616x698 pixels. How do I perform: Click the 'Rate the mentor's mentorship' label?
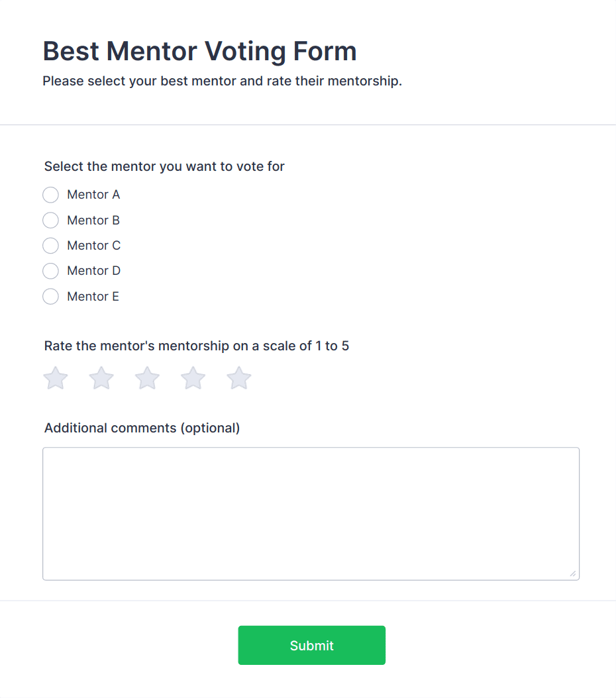point(196,346)
